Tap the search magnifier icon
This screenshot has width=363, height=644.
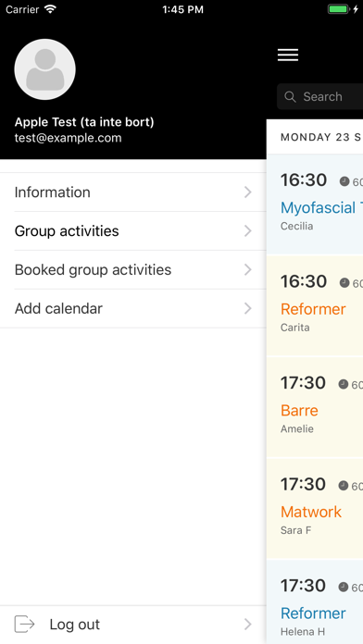290,97
